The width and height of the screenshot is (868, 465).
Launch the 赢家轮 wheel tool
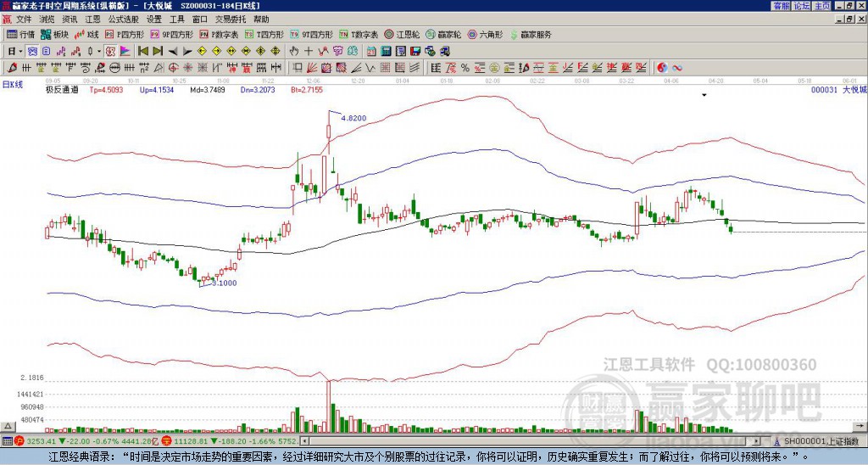click(x=443, y=34)
